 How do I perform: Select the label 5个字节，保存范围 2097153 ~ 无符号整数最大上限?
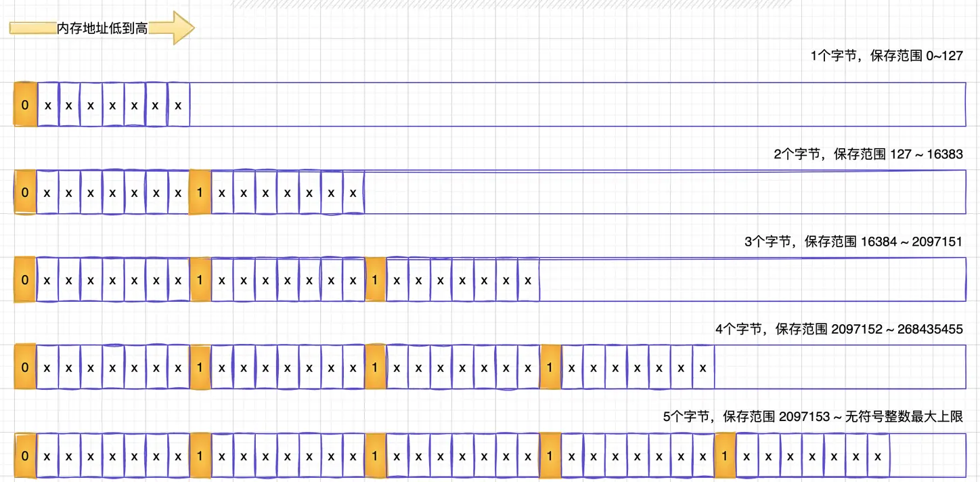coord(812,417)
